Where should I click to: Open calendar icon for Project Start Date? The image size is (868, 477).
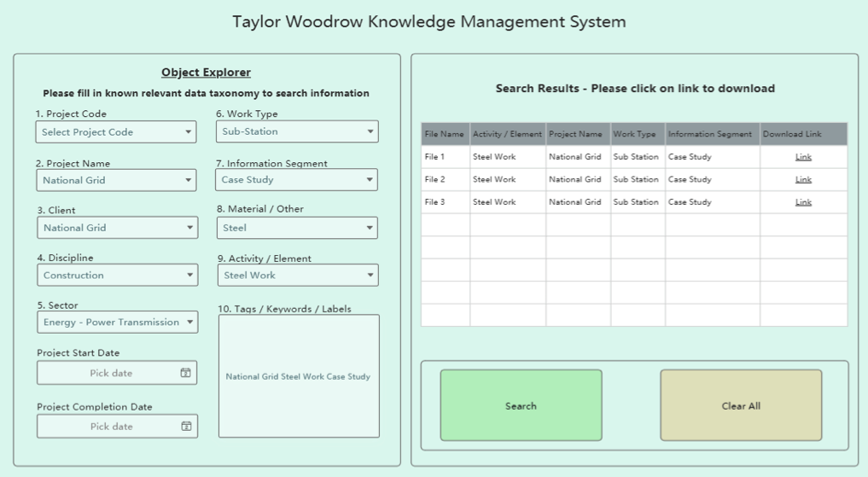tap(185, 373)
